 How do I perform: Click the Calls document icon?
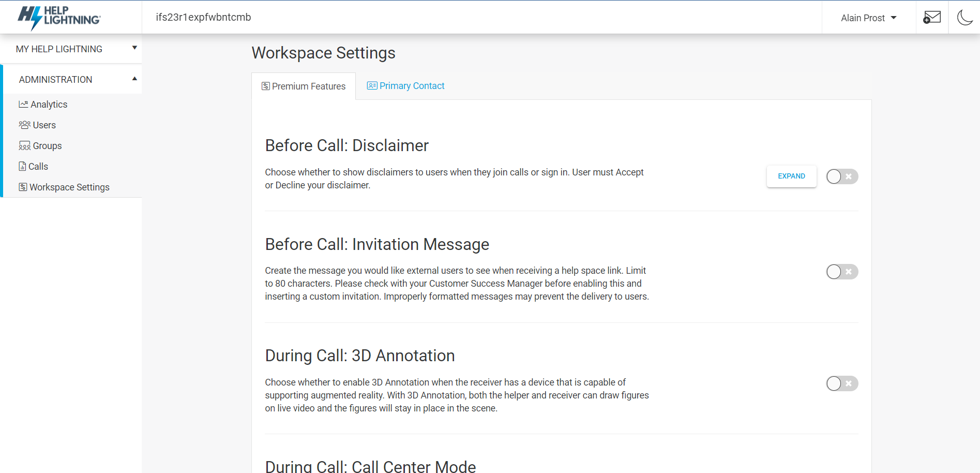tap(22, 167)
